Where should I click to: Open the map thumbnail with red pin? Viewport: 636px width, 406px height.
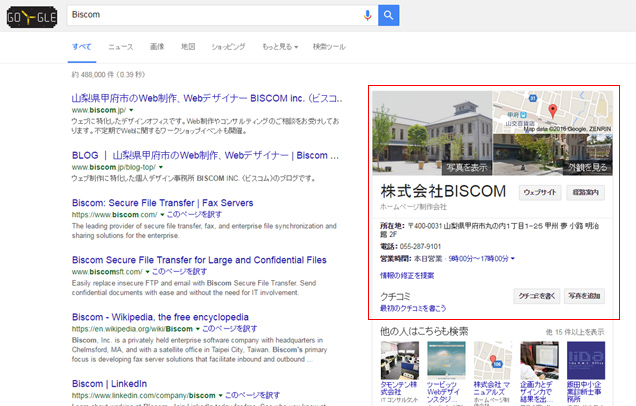552,112
